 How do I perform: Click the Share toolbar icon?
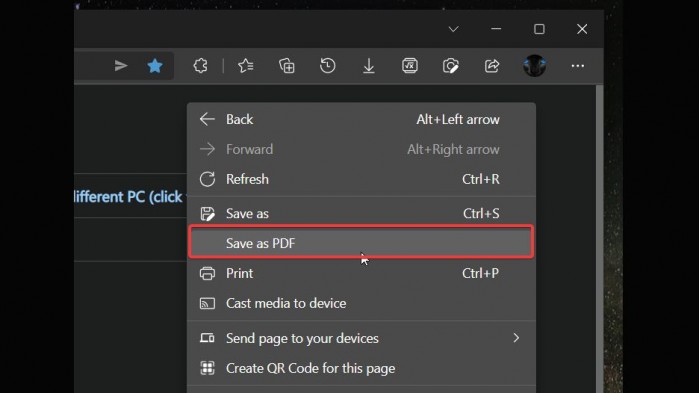tap(492, 66)
